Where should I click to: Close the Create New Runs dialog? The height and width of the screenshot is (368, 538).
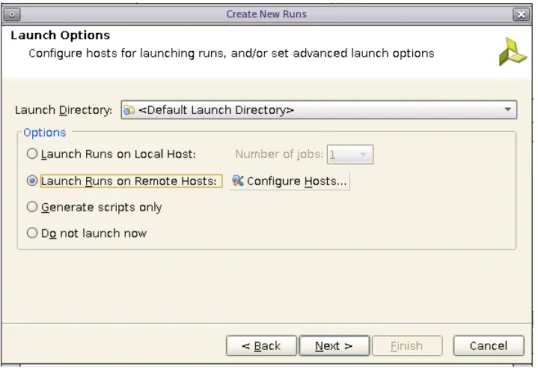coord(521,14)
